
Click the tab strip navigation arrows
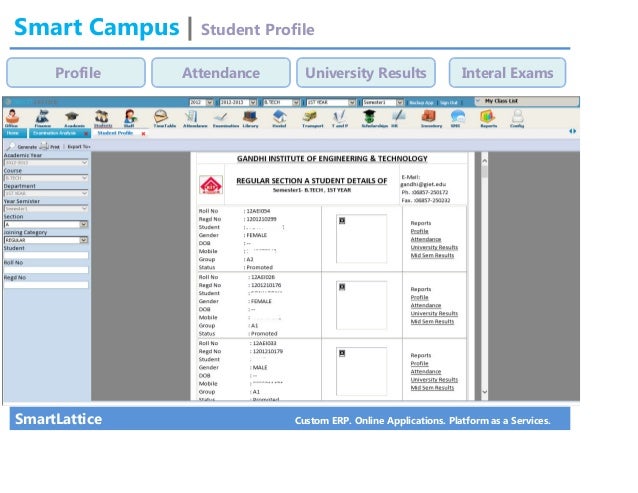click(x=572, y=131)
